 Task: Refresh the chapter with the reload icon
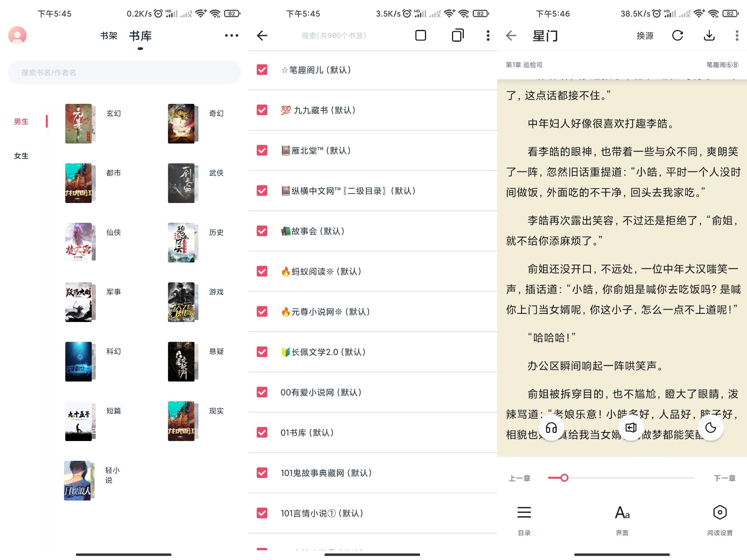point(678,35)
